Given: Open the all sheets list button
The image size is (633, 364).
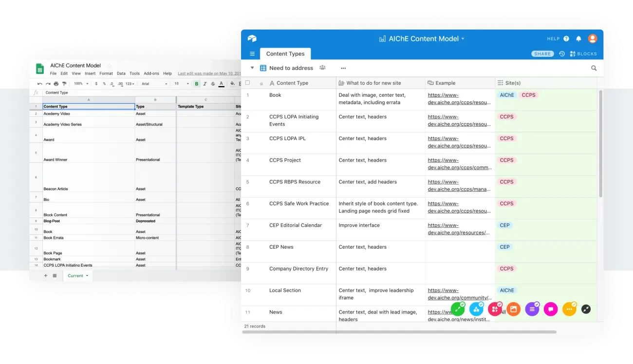Looking at the screenshot, I should (55, 275).
